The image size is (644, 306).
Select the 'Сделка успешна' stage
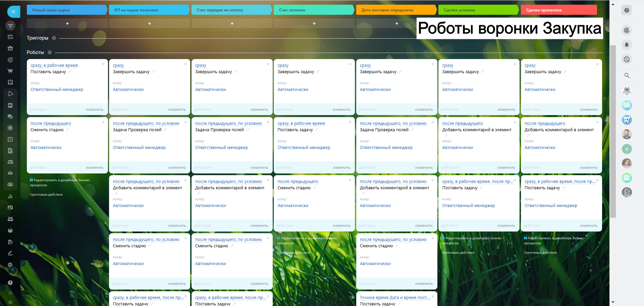click(479, 10)
